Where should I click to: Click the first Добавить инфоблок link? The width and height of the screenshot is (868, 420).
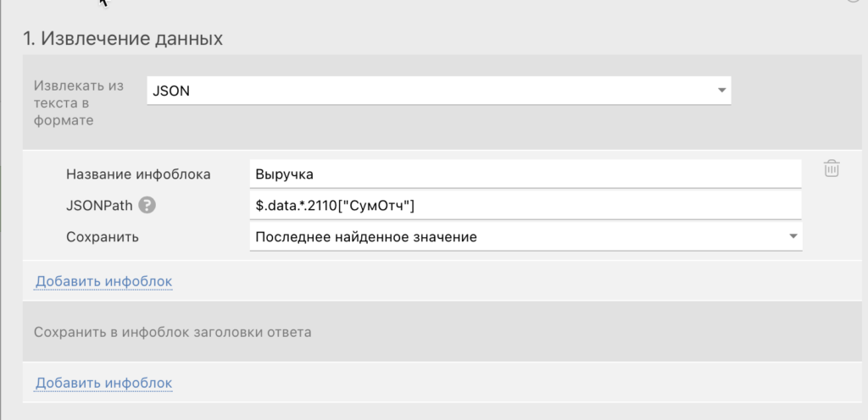103,280
